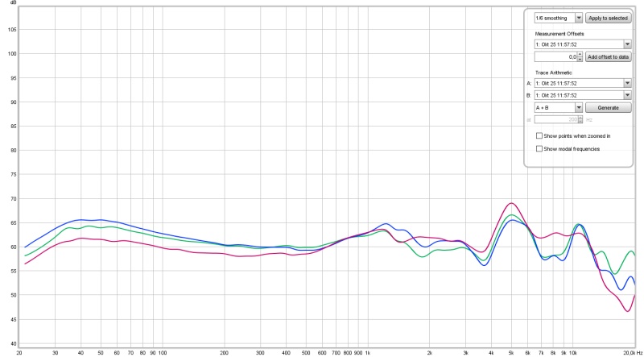The height and width of the screenshot is (357, 644).
Task: Decrease offset using the down stepper arrow
Action: coord(580,60)
